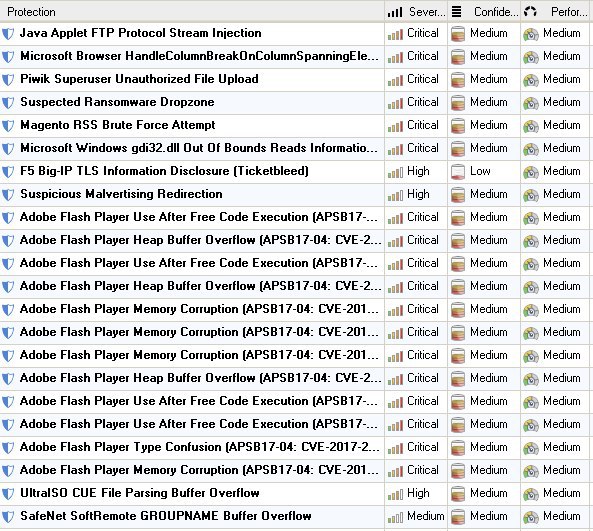Click the Performance column header
This screenshot has height=531, width=593.
click(x=556, y=12)
